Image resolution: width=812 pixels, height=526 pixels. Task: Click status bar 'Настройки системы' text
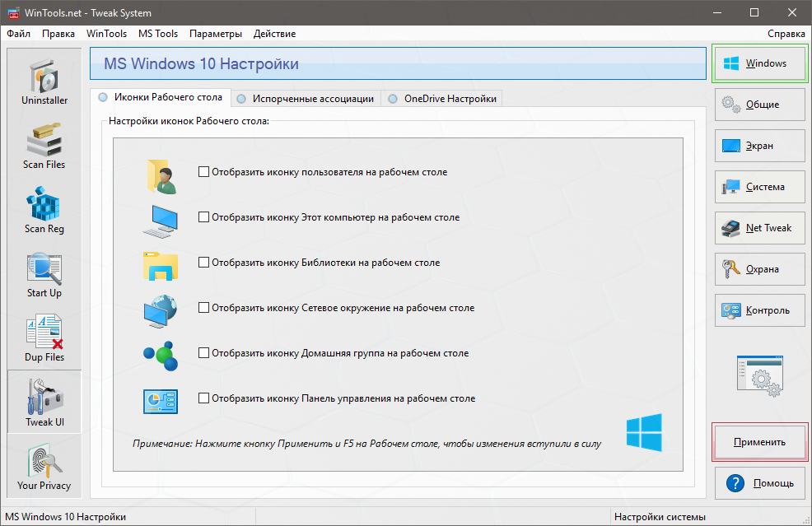click(x=660, y=517)
